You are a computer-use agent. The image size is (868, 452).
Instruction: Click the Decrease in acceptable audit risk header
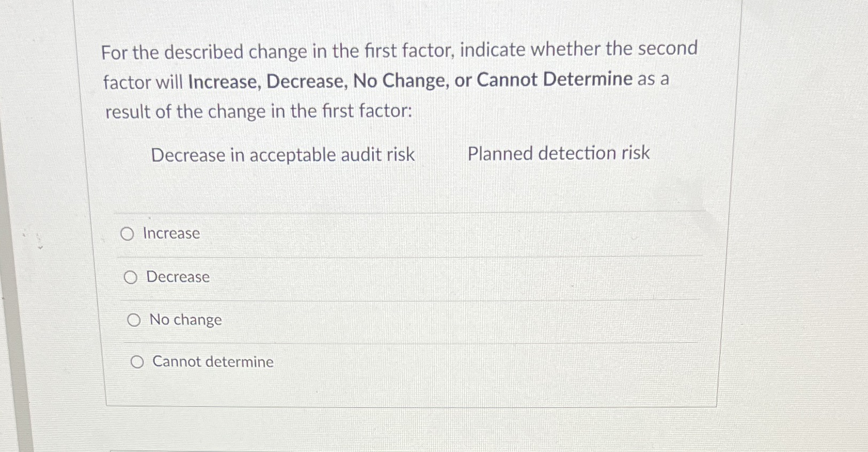(282, 155)
